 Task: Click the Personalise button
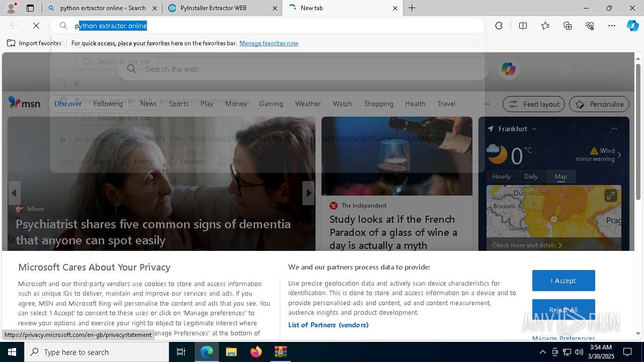[599, 104]
